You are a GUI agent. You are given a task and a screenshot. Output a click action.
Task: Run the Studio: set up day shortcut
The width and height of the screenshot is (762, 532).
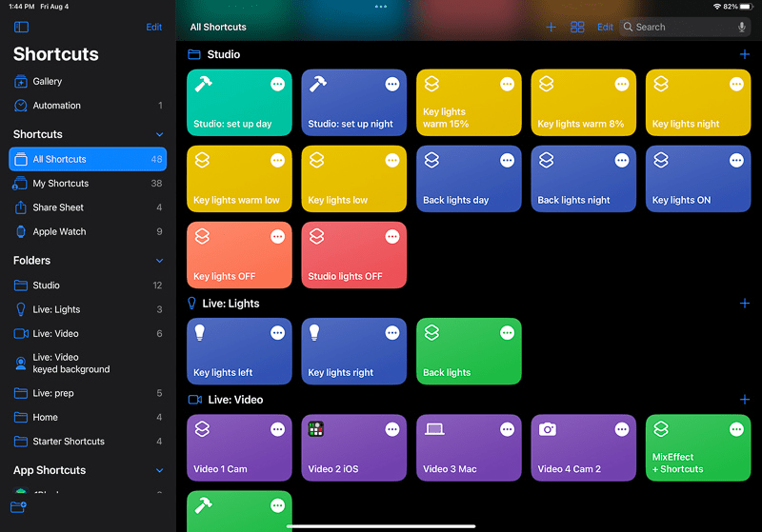coord(239,103)
